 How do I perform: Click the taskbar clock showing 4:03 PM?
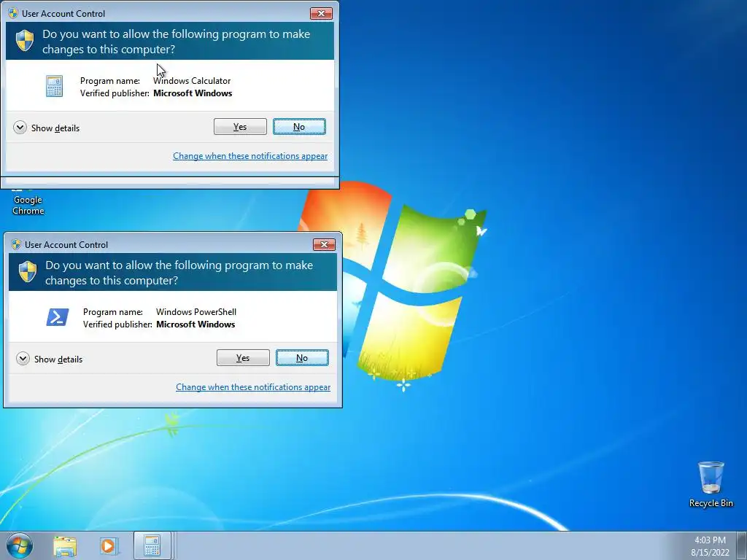[x=710, y=545]
